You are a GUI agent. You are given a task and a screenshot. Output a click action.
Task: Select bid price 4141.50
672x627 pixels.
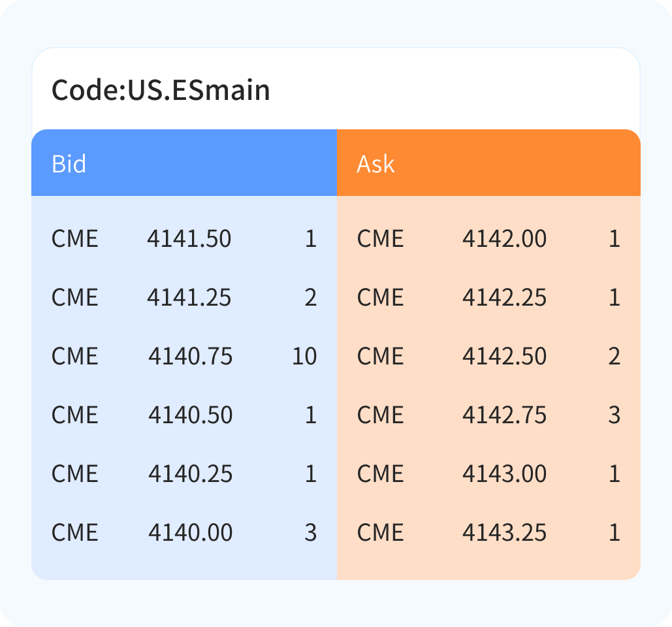[189, 239]
